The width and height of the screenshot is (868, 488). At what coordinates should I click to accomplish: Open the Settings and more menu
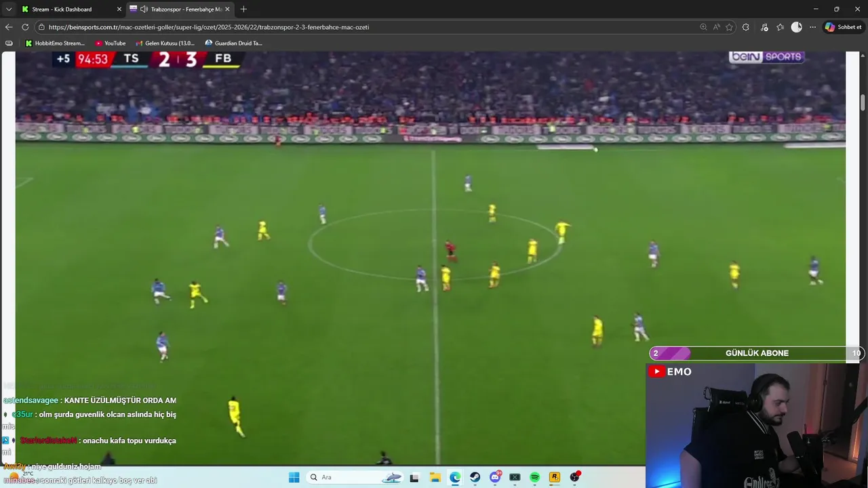812,27
